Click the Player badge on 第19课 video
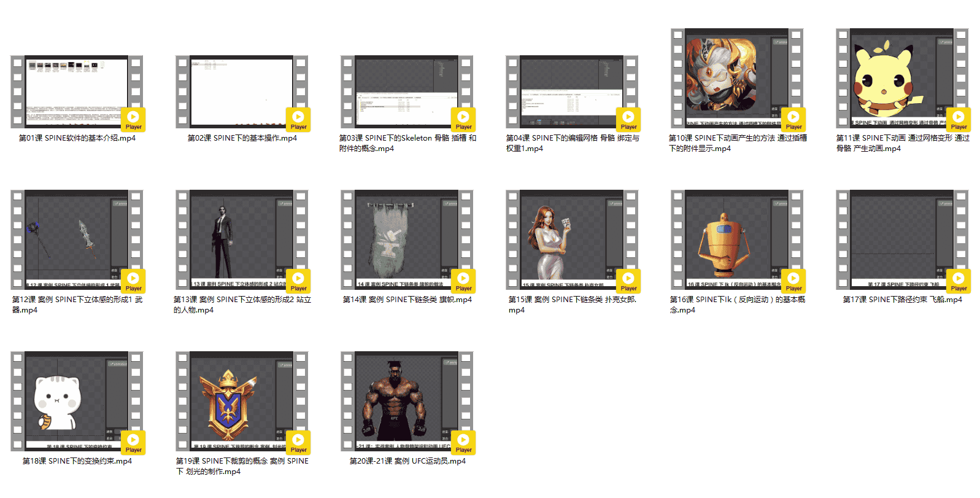 298,443
